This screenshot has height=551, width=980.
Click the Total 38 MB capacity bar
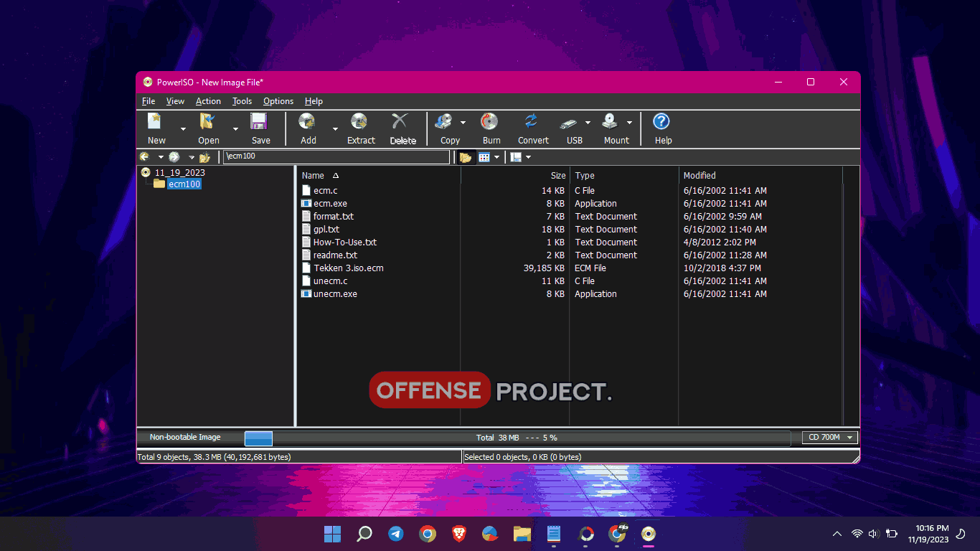click(517, 438)
